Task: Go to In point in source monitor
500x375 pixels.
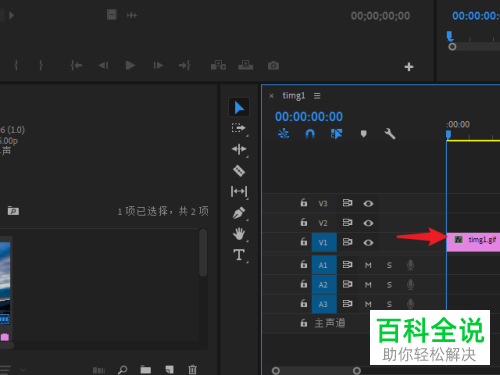Action: pyautogui.click(x=76, y=65)
